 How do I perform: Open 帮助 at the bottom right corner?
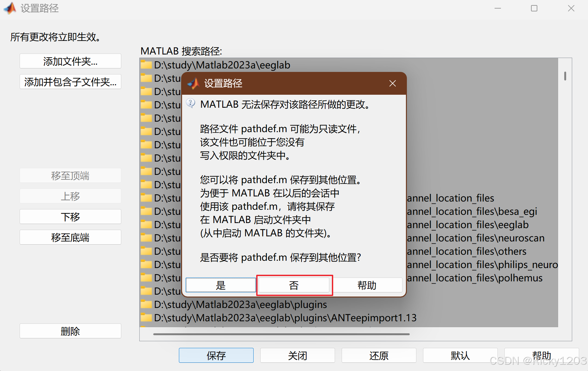tap(541, 355)
